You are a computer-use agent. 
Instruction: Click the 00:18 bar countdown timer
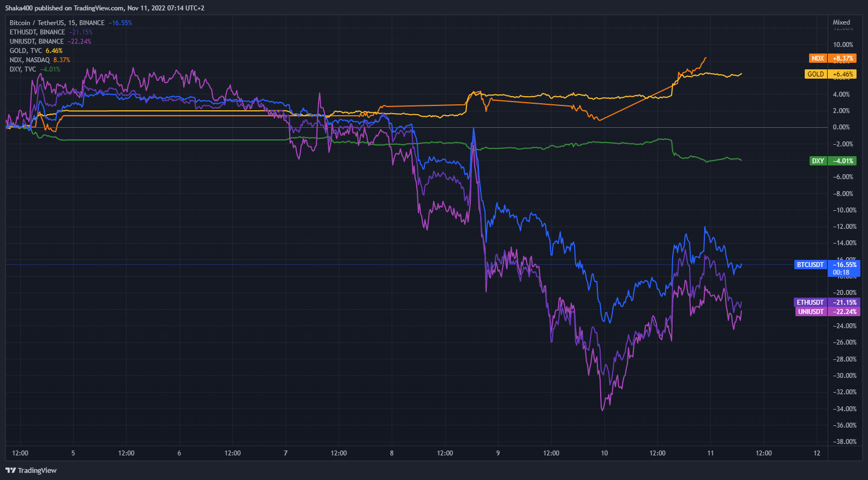click(x=841, y=272)
